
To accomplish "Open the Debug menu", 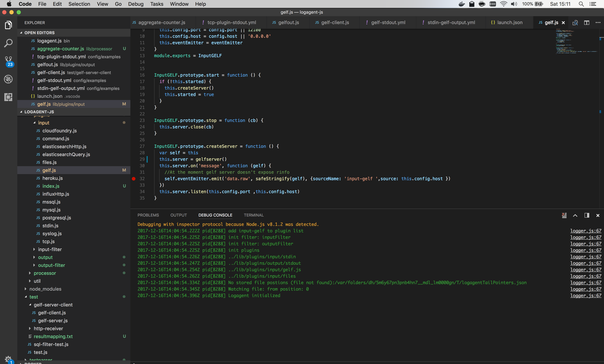I will [x=136, y=4].
